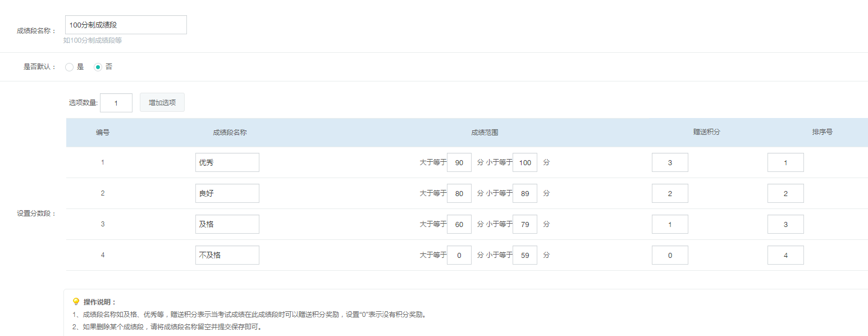
Task: Click the maximum score field showing 59
Action: [525, 255]
